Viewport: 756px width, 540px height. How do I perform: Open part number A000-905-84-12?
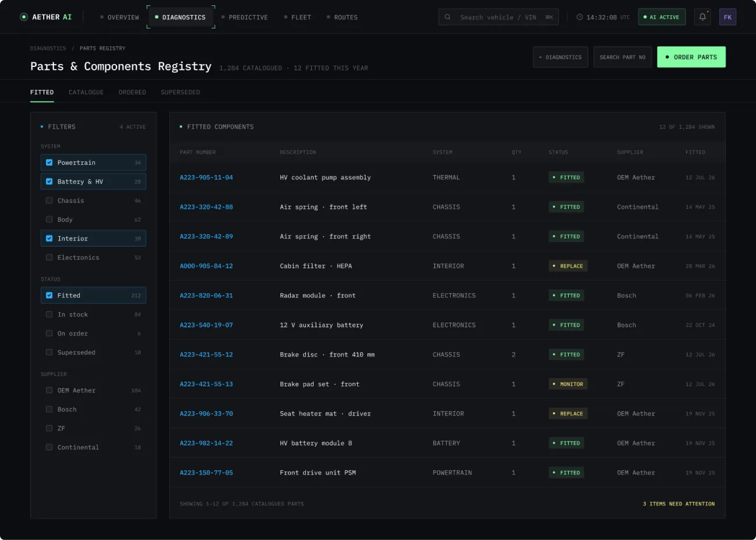pyautogui.click(x=206, y=266)
